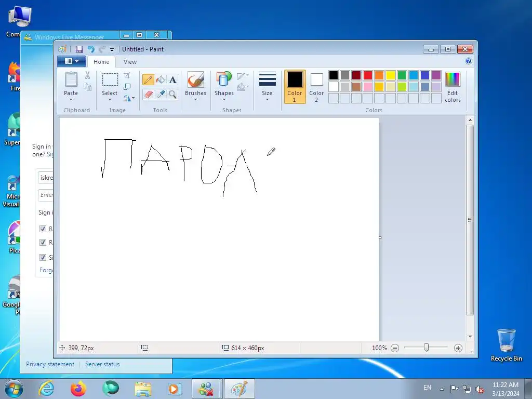The height and width of the screenshot is (399, 532).
Task: Open the Customize Quick Access Toolbar dropdown
Action: (x=112, y=49)
